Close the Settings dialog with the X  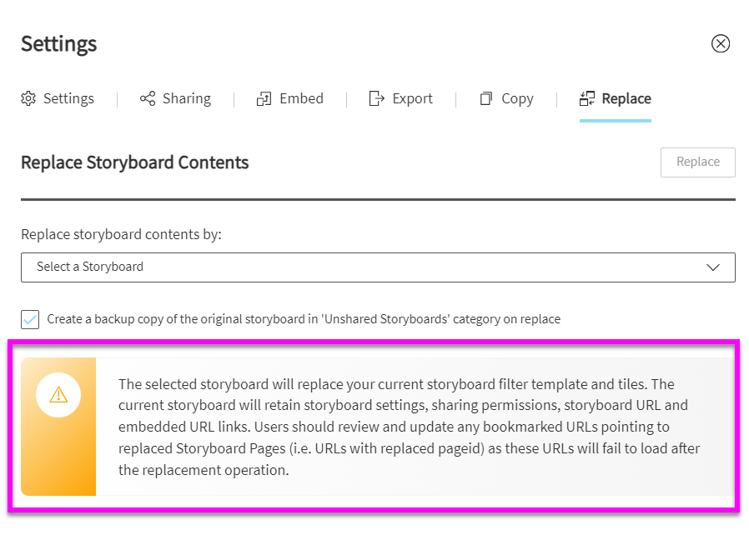(721, 43)
